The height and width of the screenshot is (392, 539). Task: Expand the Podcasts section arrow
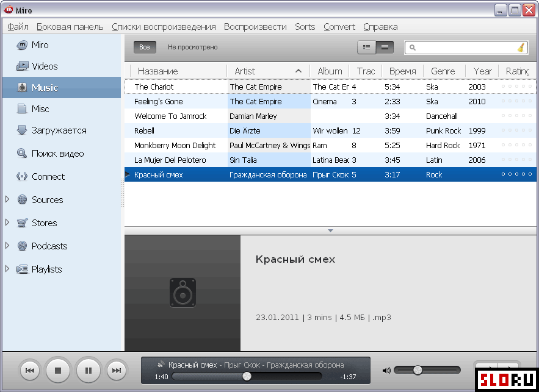pos(7,246)
